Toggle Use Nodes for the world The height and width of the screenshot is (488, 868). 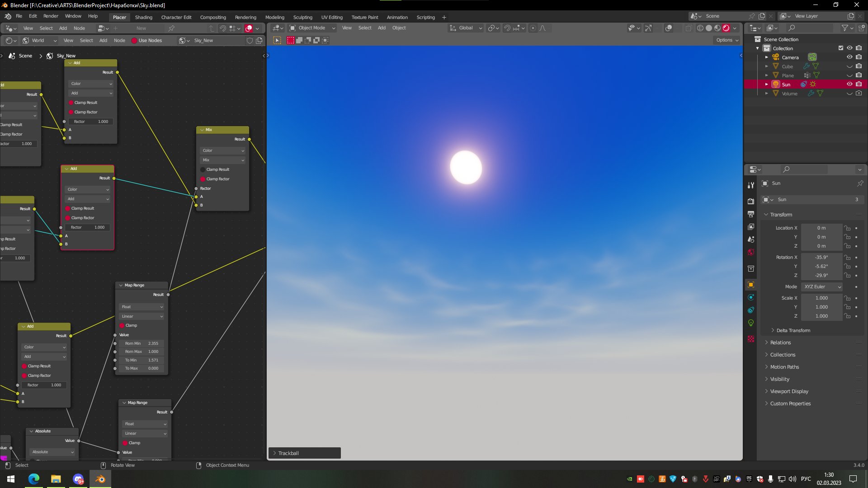point(134,41)
